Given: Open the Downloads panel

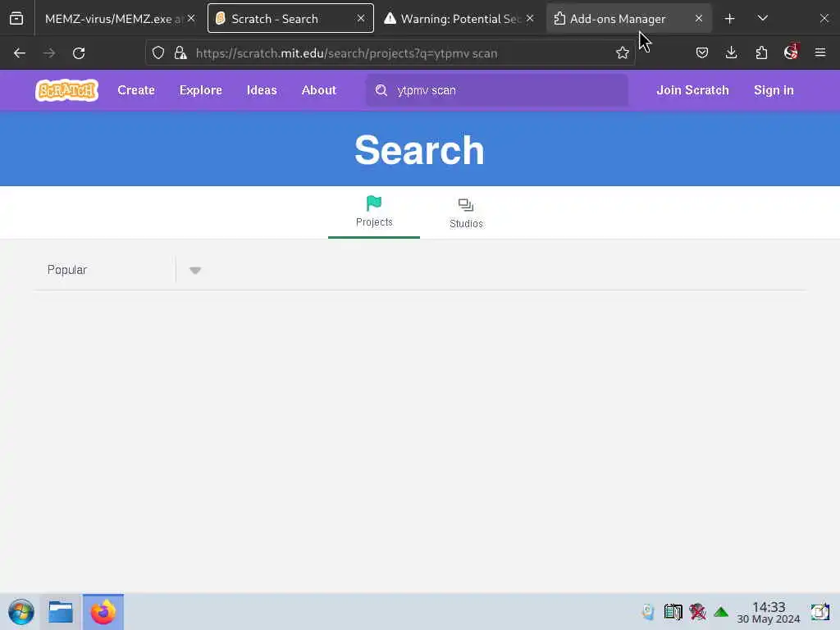Looking at the screenshot, I should 731,53.
